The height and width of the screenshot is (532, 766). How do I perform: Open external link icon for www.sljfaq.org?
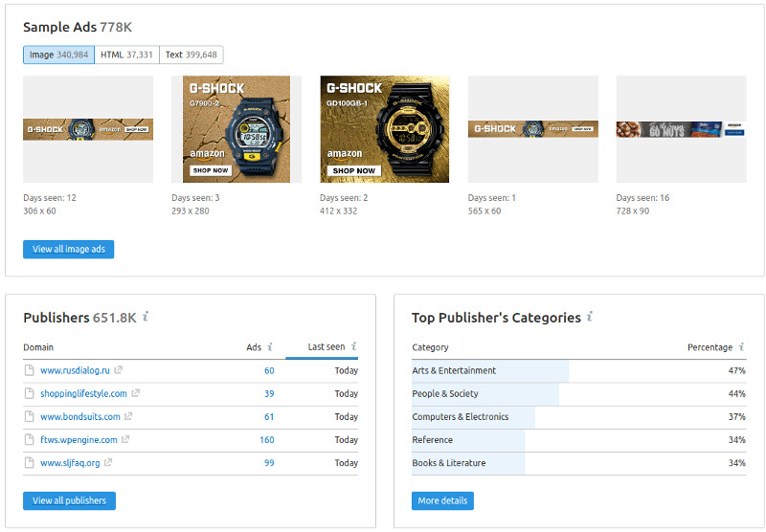click(x=108, y=462)
